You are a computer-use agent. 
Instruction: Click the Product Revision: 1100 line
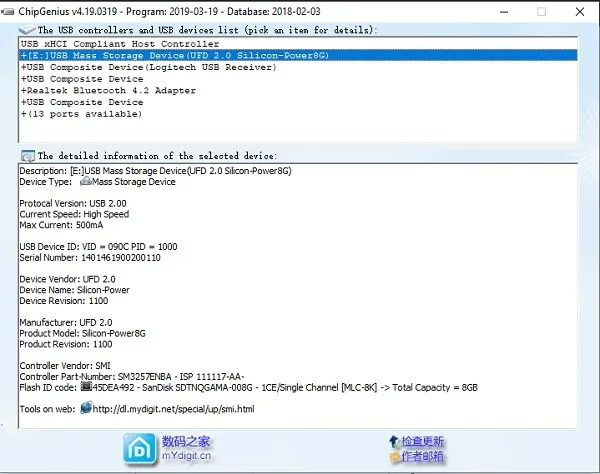click(66, 344)
